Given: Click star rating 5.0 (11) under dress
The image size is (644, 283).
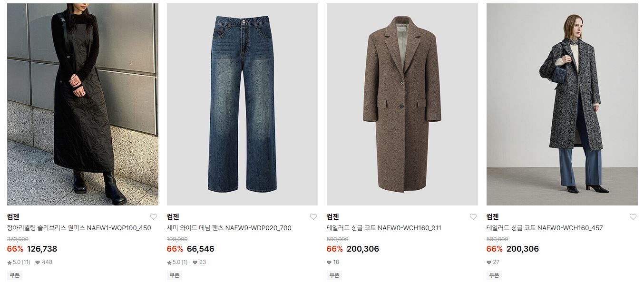Looking at the screenshot, I should pos(19,262).
